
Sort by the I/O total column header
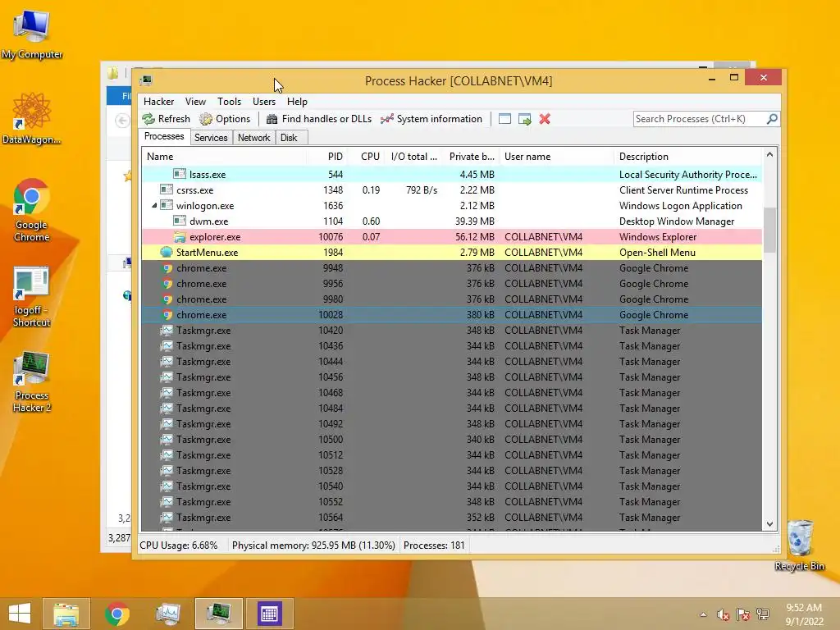[413, 157]
